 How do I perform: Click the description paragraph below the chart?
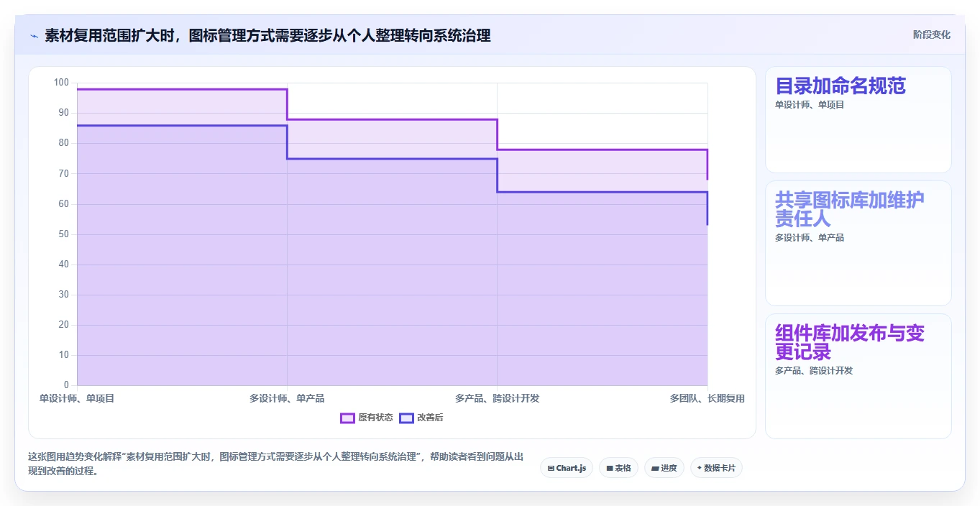(275, 464)
